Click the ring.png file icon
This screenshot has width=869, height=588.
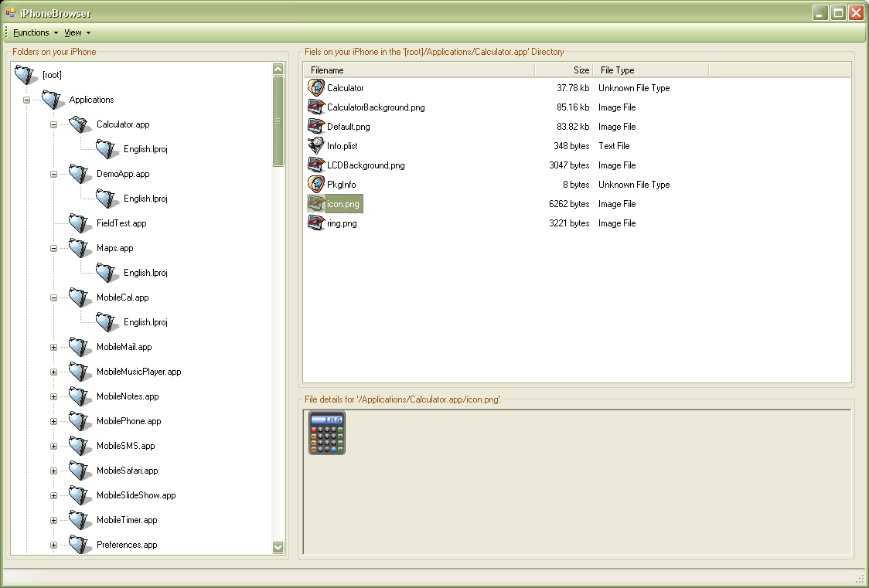pos(316,223)
